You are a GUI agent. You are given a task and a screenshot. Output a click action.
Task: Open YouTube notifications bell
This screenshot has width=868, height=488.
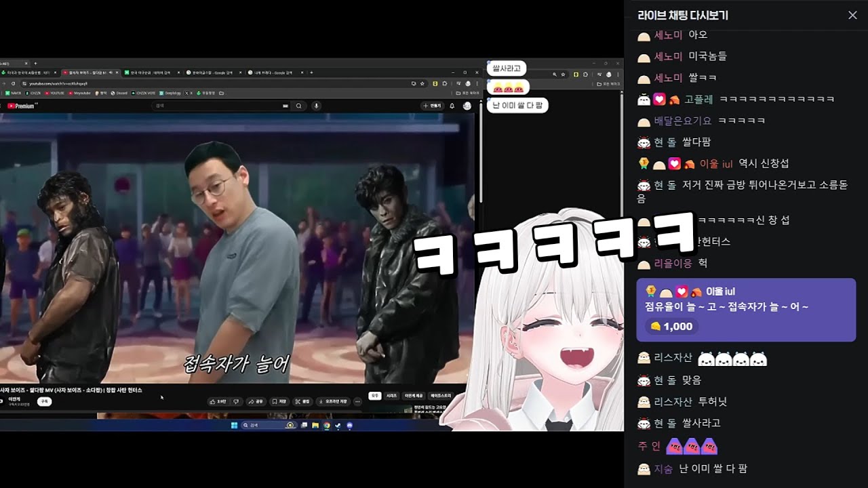(452, 106)
